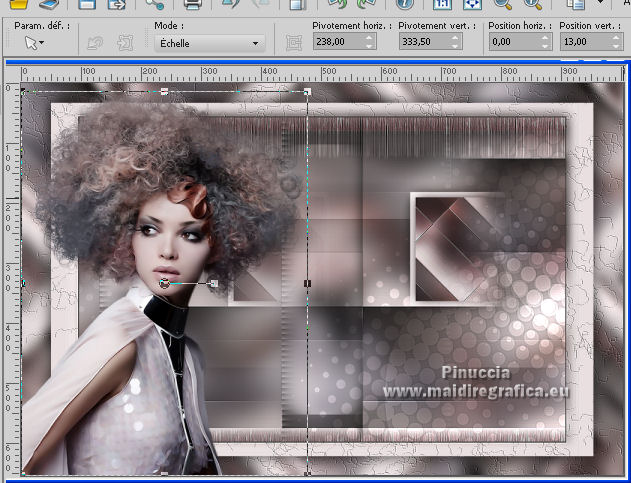The image size is (631, 483).
Task: Click the fit-to-canvas icon in options bar
Action: 125,43
